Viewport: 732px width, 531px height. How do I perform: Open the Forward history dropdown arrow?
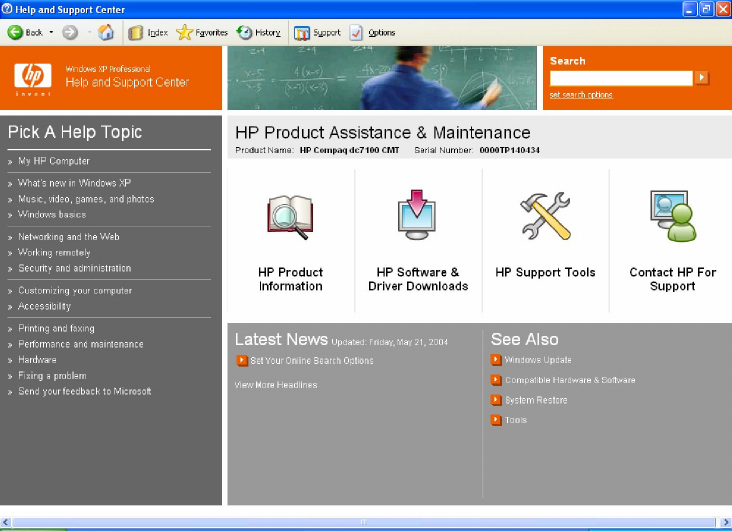click(89, 32)
